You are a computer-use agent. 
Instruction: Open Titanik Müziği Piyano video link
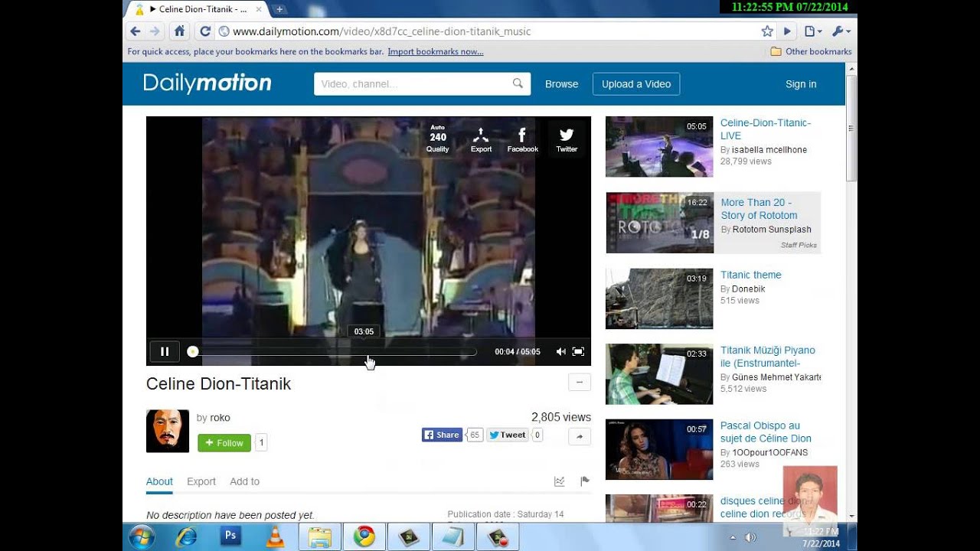coord(768,357)
